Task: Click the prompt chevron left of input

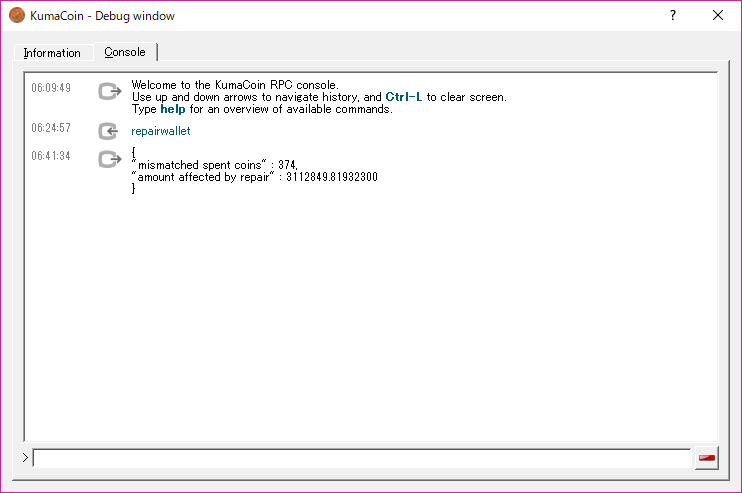Action: point(26,458)
